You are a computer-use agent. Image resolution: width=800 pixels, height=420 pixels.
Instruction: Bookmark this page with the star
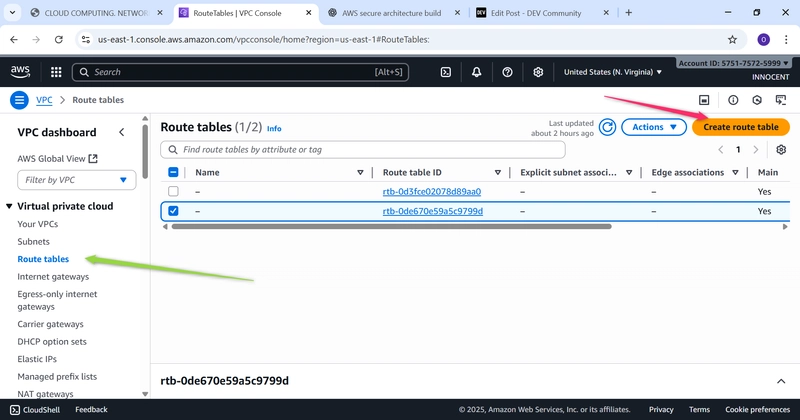coord(732,39)
